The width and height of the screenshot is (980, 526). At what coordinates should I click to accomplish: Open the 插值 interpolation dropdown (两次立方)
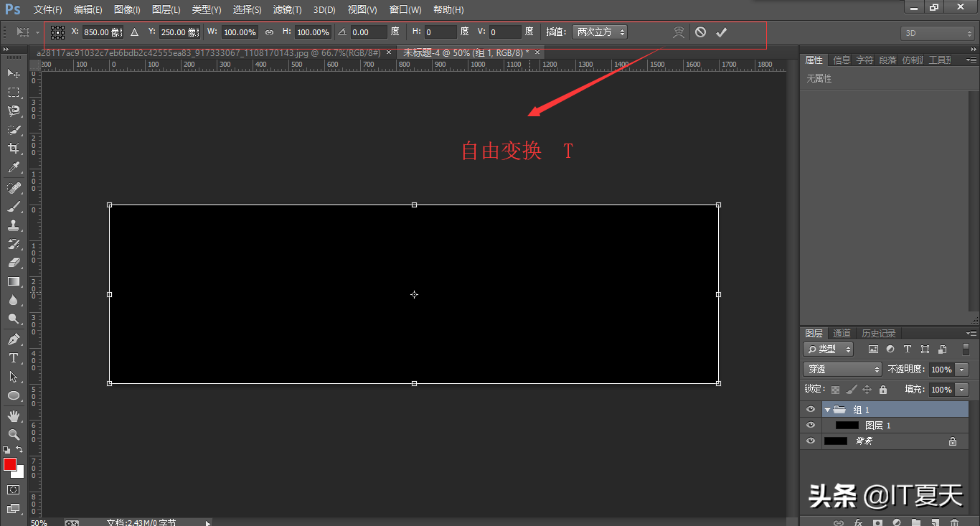click(600, 32)
